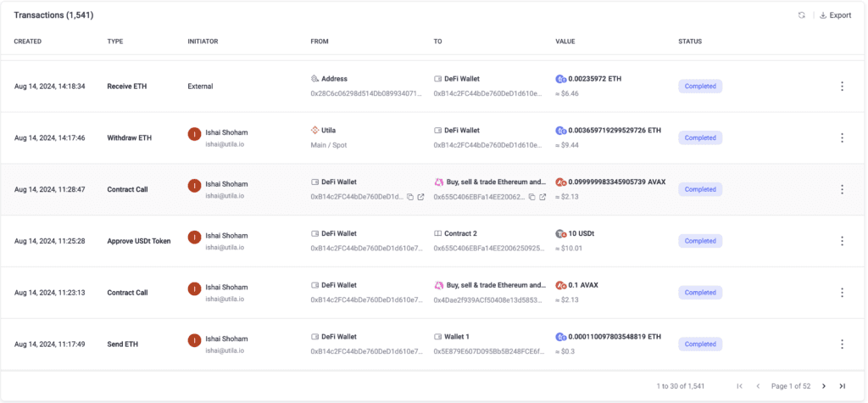
Task: Click the Aug 14, 2024, 14:18:34 timestamp
Action: [x=49, y=87]
